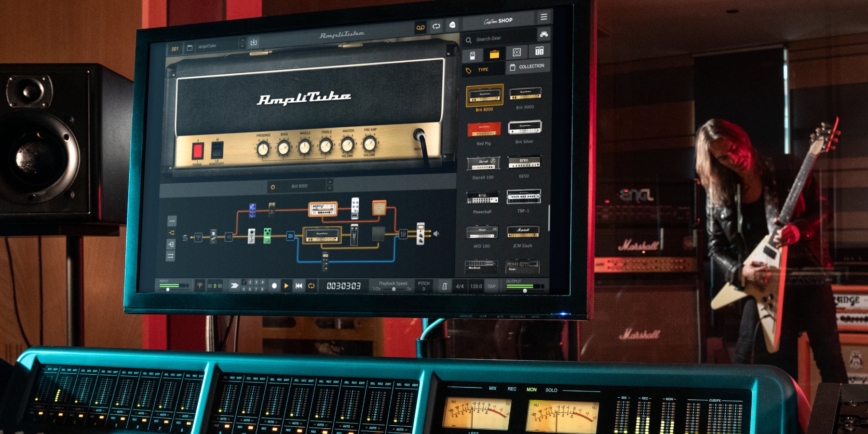
Task: Select the rack effects gear category icon
Action: (539, 51)
